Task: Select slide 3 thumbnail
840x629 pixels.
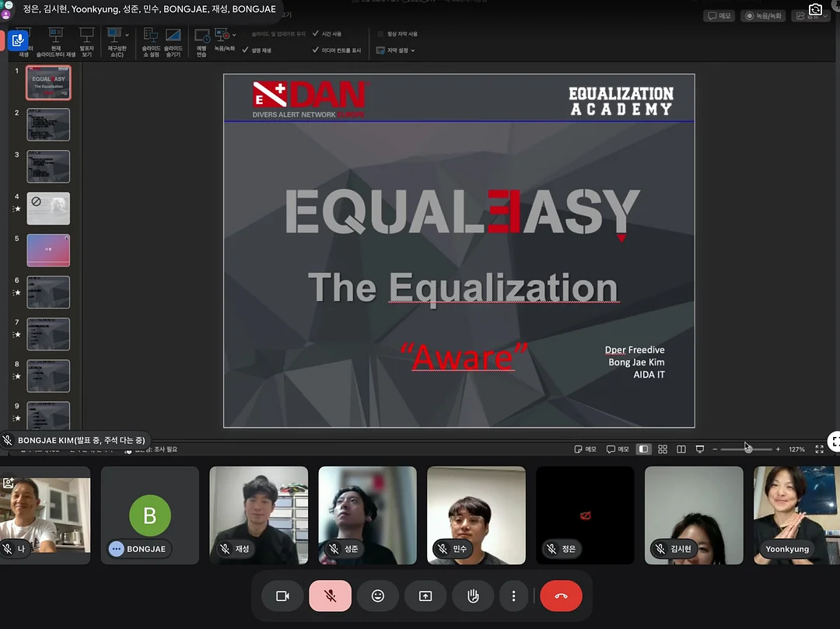Action: coord(48,166)
